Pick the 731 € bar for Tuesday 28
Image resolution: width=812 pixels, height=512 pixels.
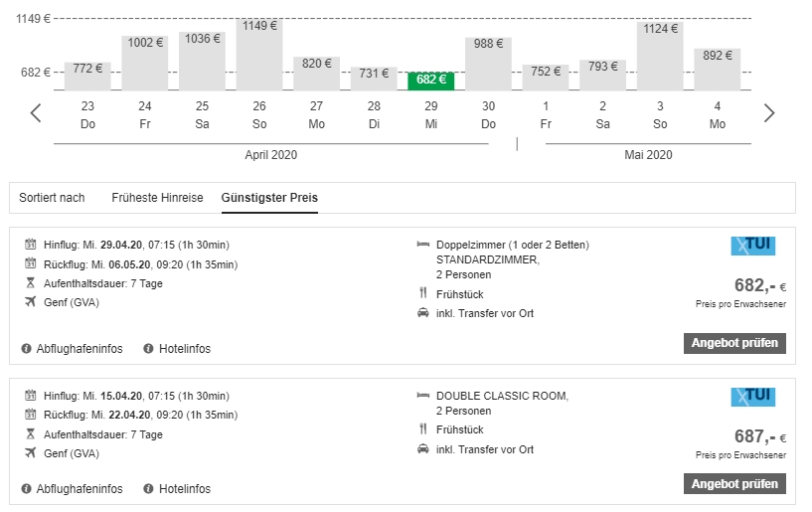(374, 78)
